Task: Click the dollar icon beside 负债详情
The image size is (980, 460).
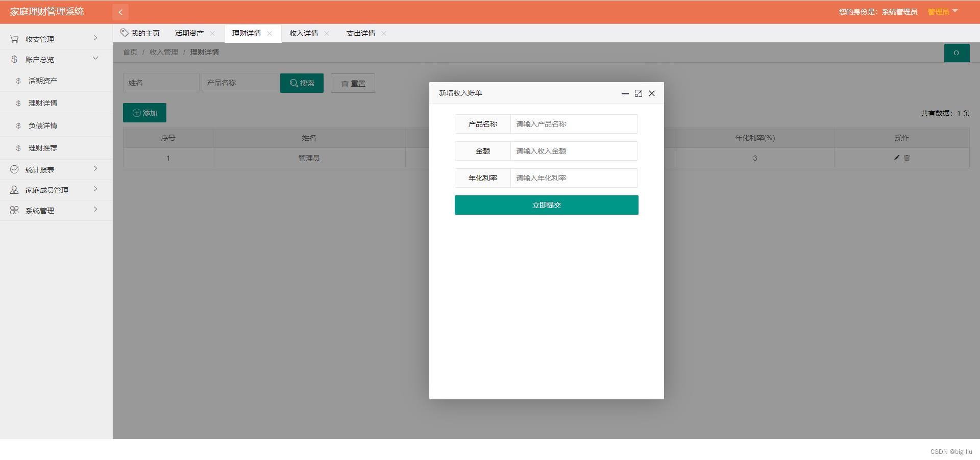Action: pos(18,125)
